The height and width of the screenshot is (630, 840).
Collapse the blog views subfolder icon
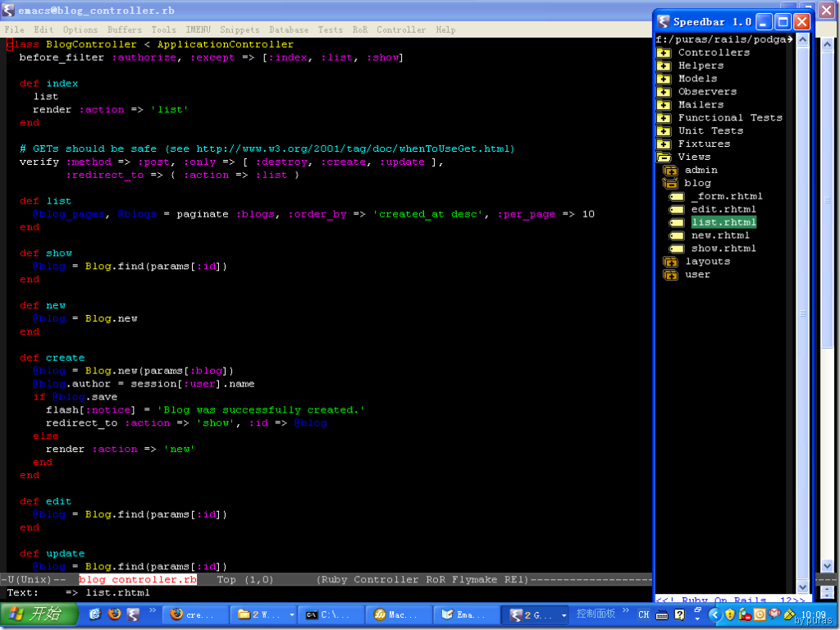(x=671, y=183)
